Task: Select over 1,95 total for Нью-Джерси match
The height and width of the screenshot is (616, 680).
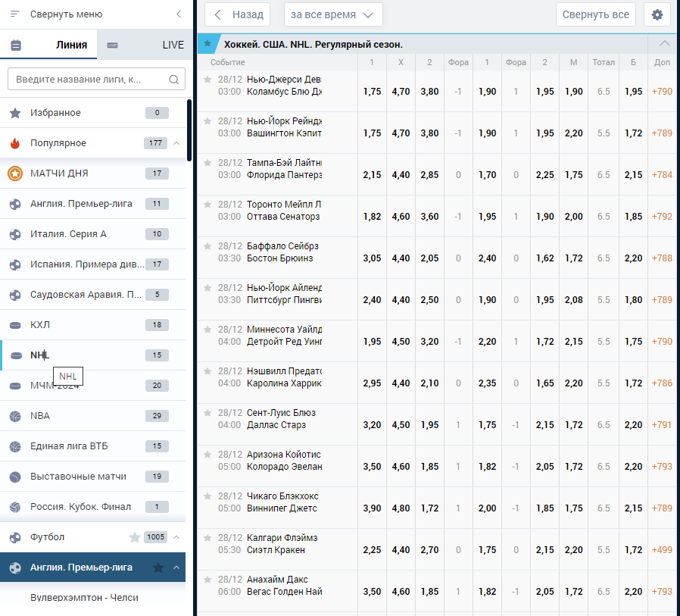Action: coord(633,92)
